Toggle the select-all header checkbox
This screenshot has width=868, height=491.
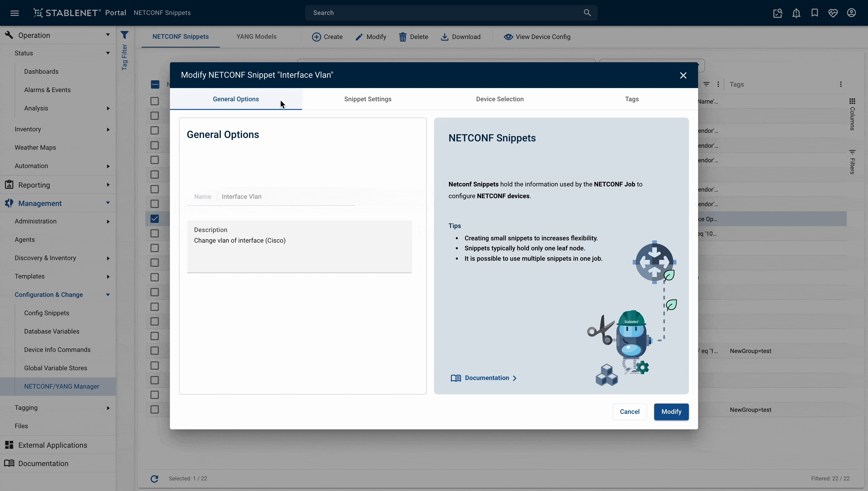[155, 85]
